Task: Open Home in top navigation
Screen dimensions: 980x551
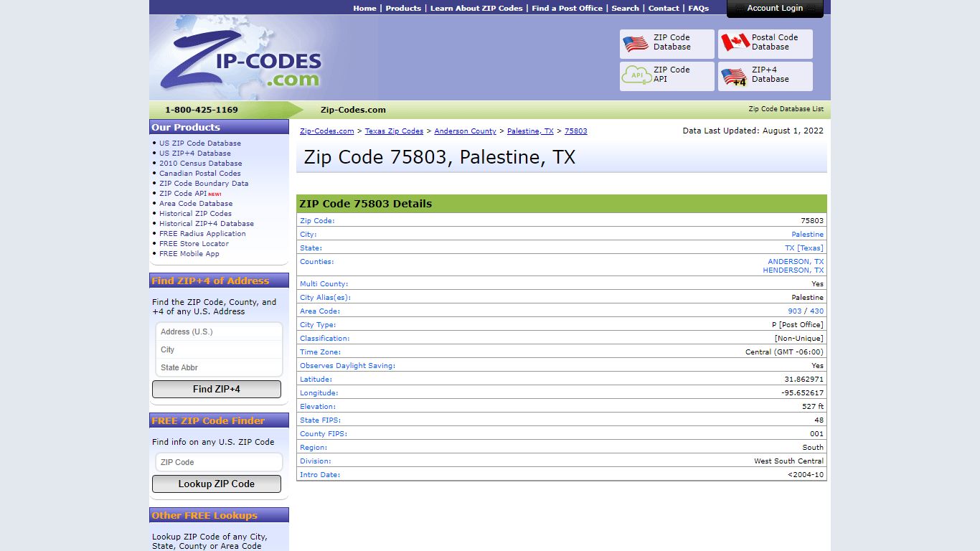Action: [364, 9]
